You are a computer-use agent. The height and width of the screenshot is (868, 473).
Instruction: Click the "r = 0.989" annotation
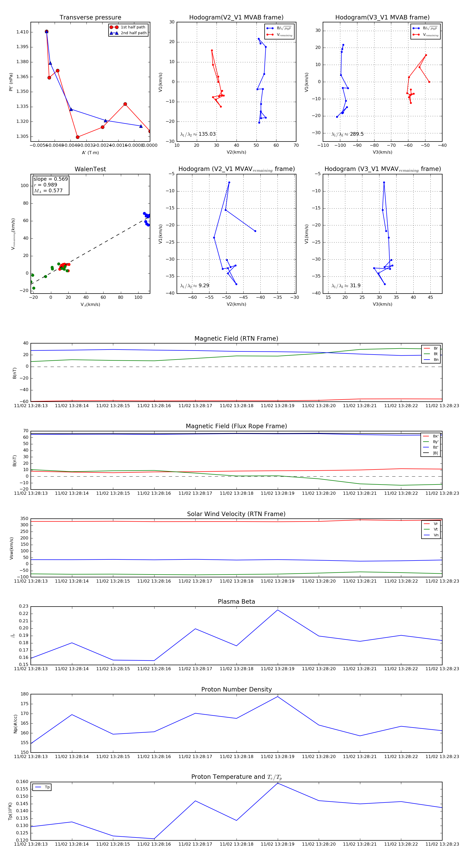coord(45,185)
